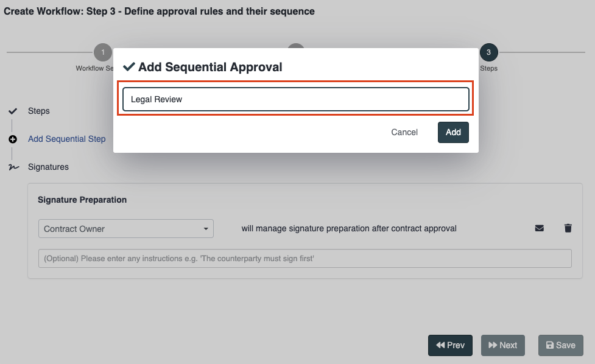Click the envelope icon in Signature Preparation
The width and height of the screenshot is (595, 364).
click(x=539, y=228)
